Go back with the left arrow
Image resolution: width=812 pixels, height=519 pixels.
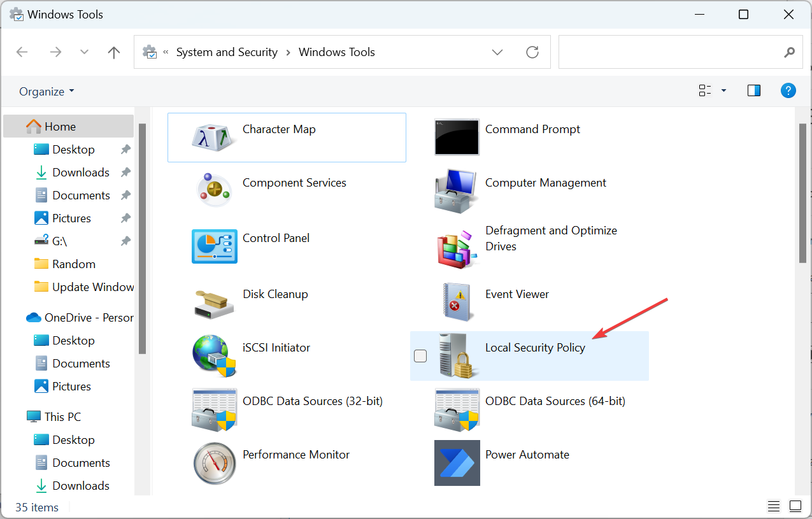[22, 52]
